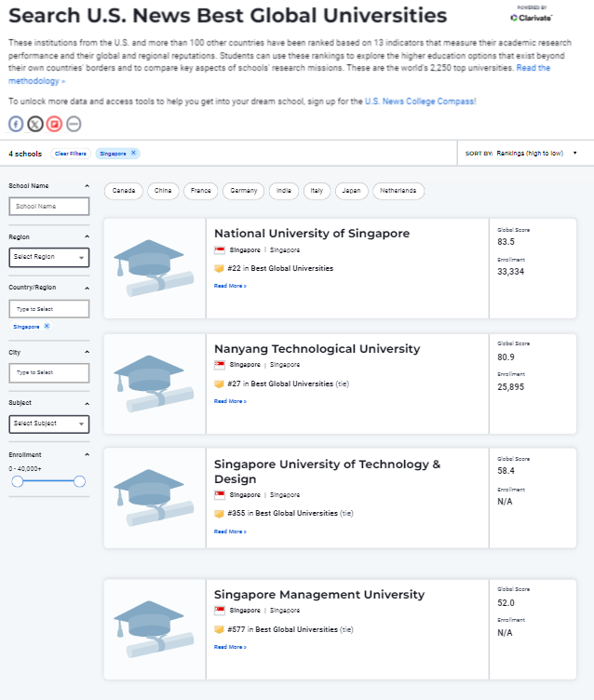Screen dimensions: 594x700
Task: Click the Singapore flag under Nanyang Technological University
Action: coord(220,365)
